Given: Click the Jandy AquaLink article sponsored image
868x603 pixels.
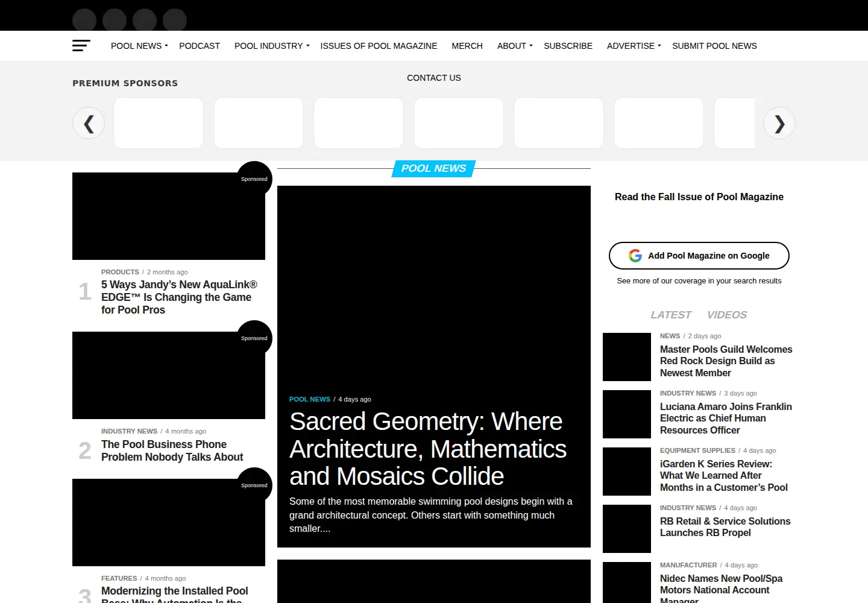Looking at the screenshot, I should [169, 216].
